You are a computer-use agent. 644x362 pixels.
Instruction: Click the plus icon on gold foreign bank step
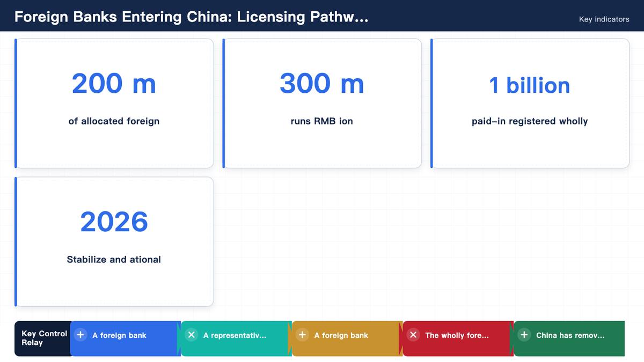tap(303, 335)
